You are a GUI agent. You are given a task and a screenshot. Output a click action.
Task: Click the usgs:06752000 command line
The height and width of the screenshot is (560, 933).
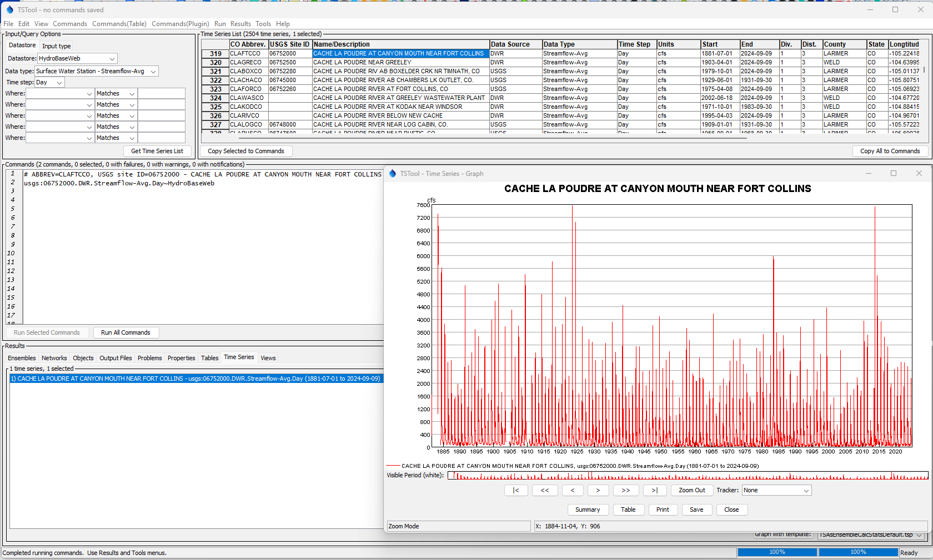click(x=119, y=183)
